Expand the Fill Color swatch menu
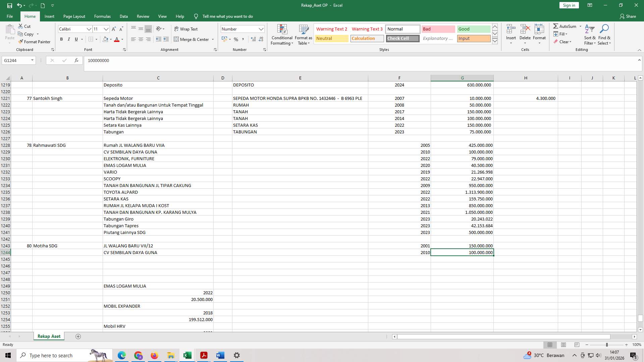Screen dimensions: 644x362 click(x=111, y=39)
